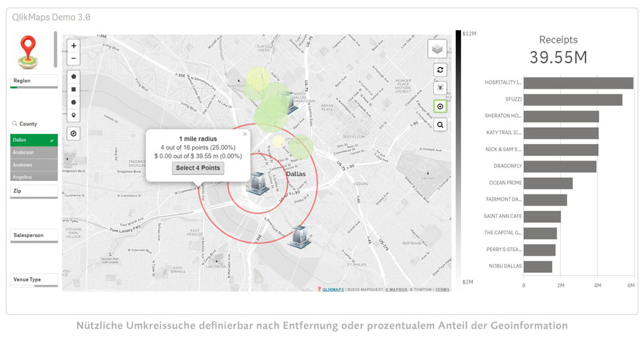This screenshot has height=357, width=644.
Task: Click the yellow bubble near top of map
Action: pyautogui.click(x=258, y=79)
